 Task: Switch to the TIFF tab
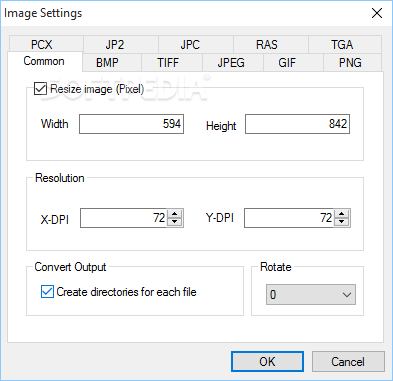pos(172,63)
